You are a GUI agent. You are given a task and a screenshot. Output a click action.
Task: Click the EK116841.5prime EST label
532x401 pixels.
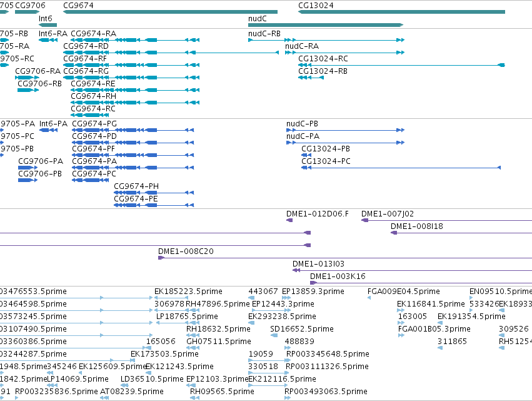(431, 304)
